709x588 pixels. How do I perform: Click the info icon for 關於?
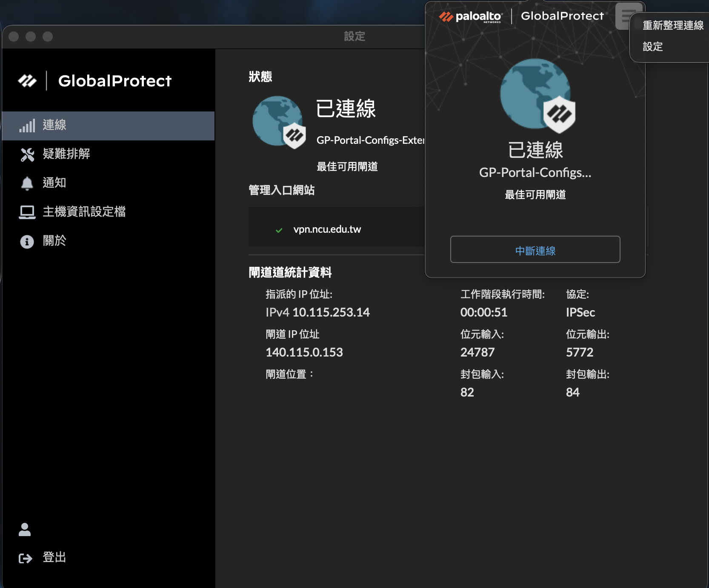pos(27,241)
